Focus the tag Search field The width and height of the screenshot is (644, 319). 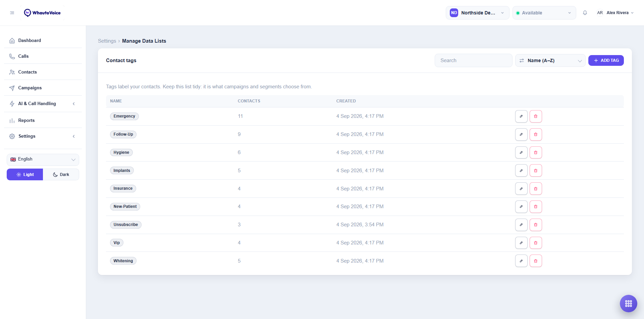473,60
